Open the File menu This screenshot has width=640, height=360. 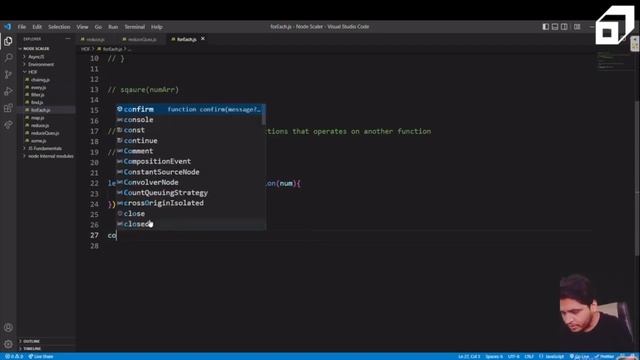coord(22,27)
